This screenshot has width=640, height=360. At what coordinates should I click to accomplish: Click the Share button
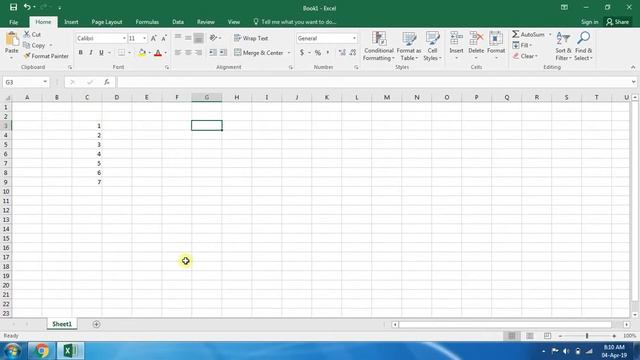tap(618, 22)
